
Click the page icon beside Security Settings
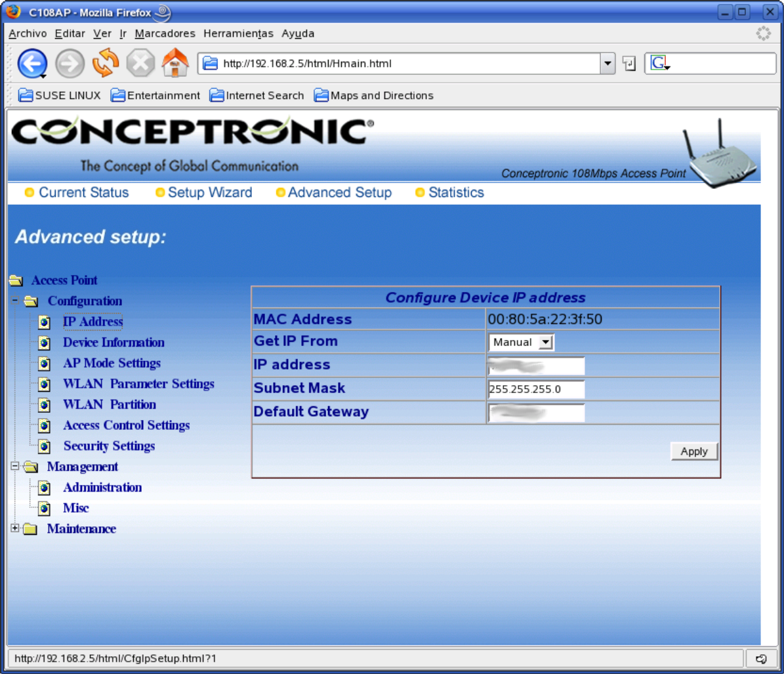click(44, 446)
